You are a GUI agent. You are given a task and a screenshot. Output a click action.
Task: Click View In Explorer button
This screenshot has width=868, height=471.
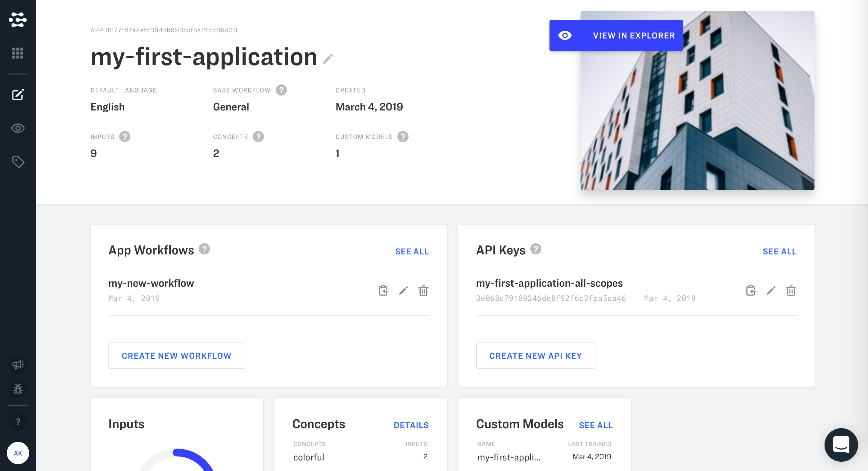[616, 35]
